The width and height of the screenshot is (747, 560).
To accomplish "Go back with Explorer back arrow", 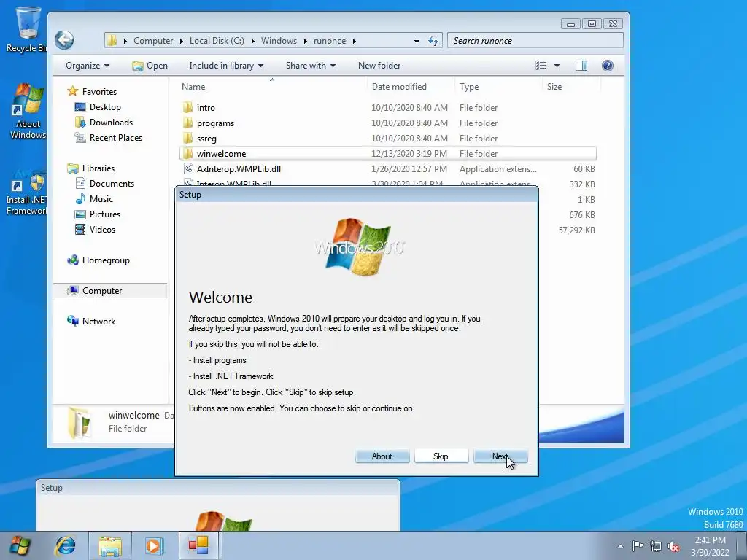I will point(64,41).
